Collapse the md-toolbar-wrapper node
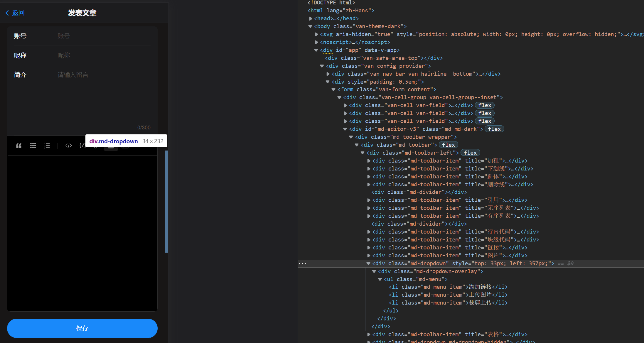The image size is (644, 343). tap(351, 137)
